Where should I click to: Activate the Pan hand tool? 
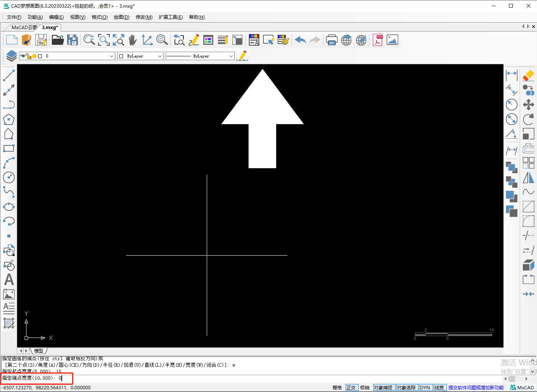coord(133,40)
